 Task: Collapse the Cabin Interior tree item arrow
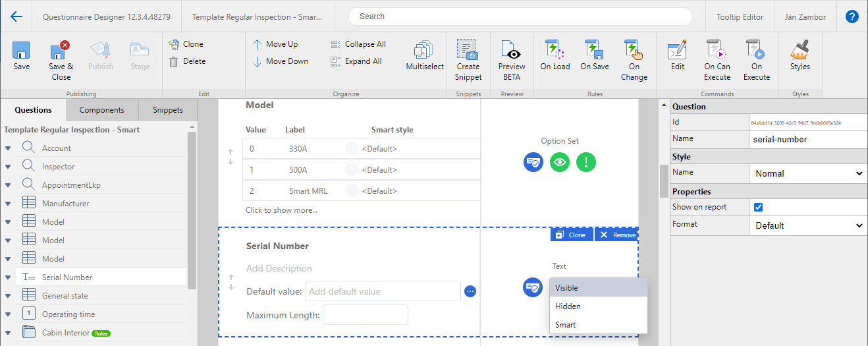tap(8, 333)
